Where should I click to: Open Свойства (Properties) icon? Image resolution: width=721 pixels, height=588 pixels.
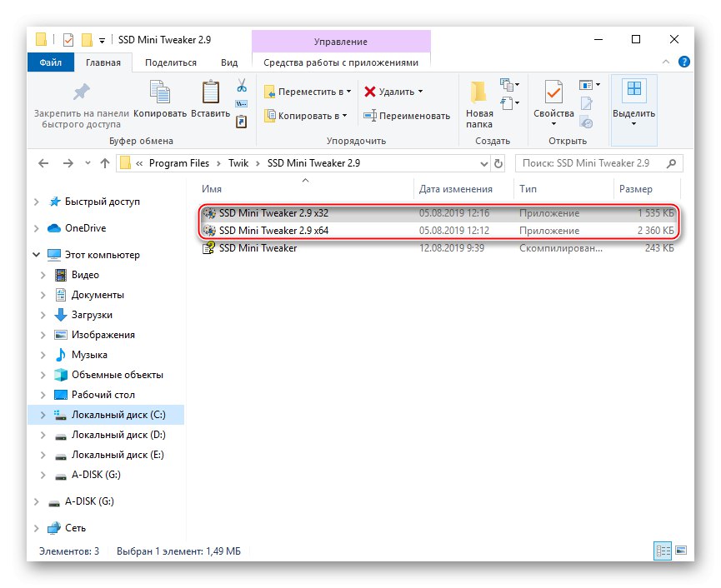(553, 92)
